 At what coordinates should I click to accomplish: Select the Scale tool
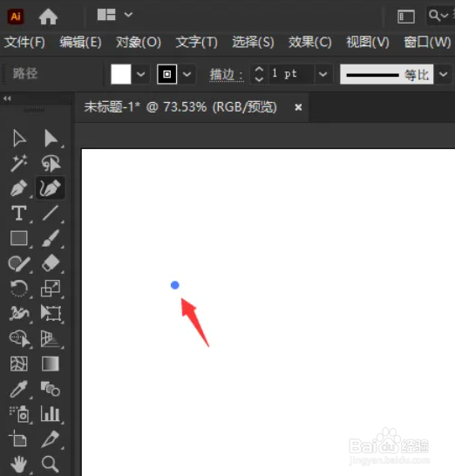51,289
